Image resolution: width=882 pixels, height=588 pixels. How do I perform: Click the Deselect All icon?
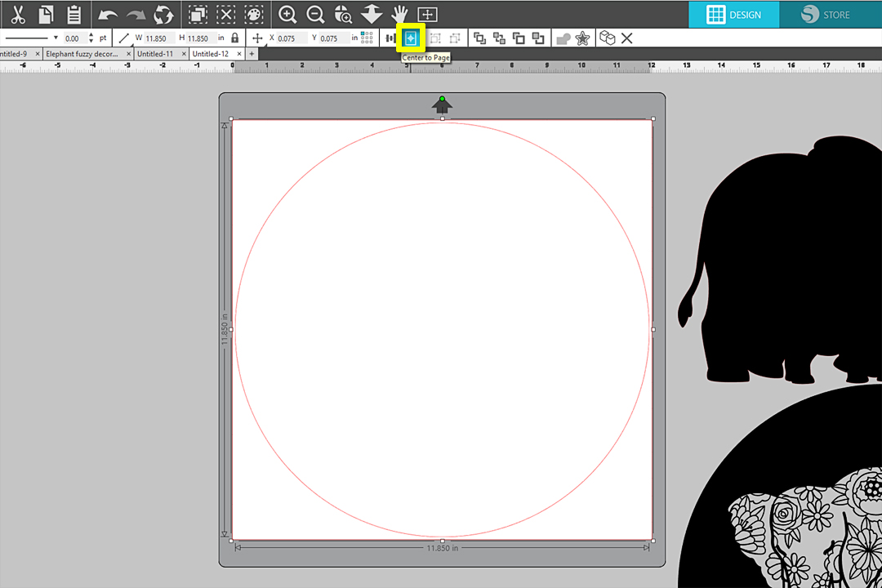tap(225, 15)
